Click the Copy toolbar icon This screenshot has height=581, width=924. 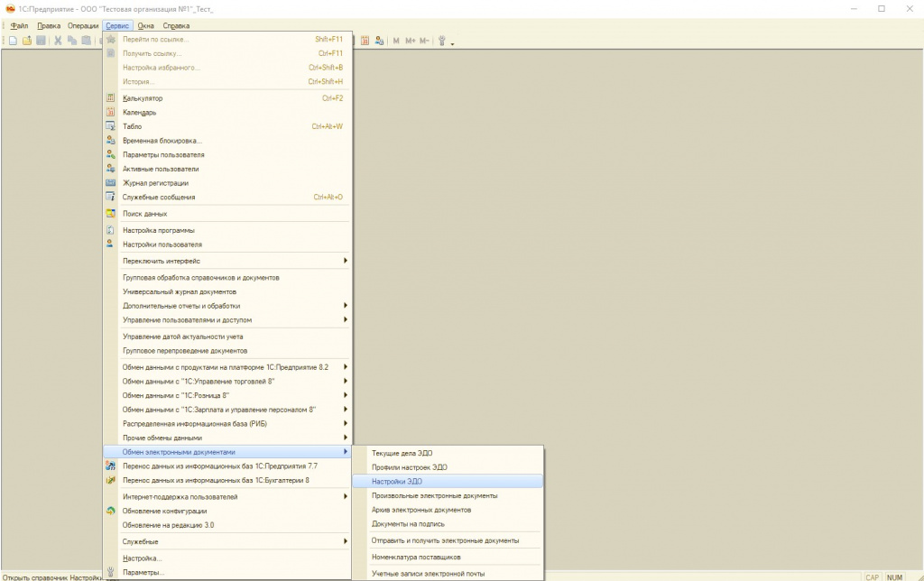pos(72,41)
